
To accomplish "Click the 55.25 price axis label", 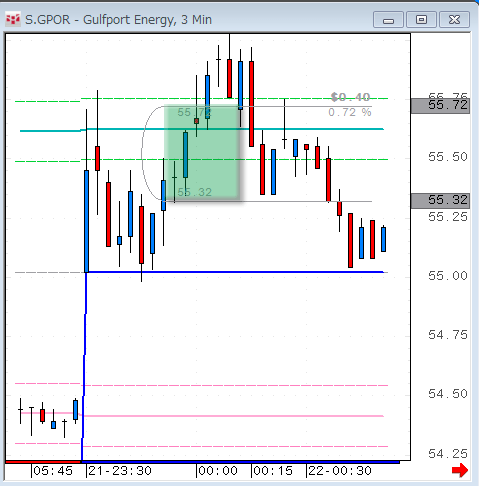I will (448, 217).
